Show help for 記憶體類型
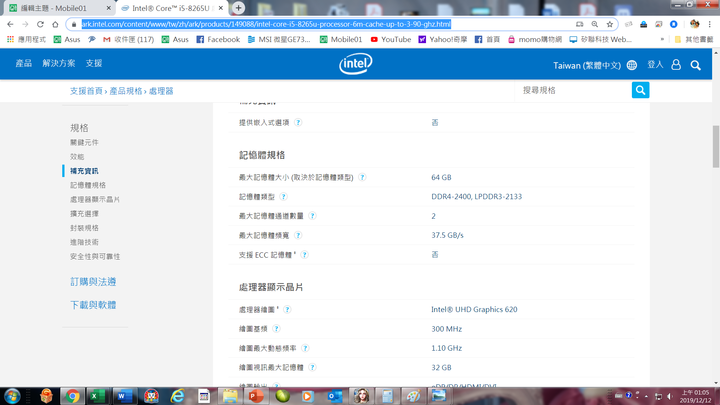 click(284, 197)
